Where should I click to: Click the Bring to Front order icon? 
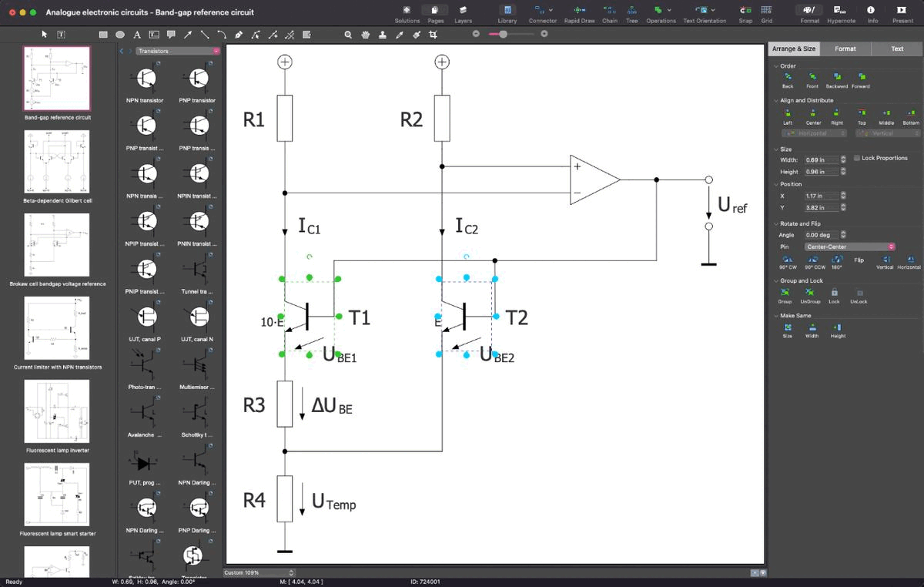tap(812, 77)
